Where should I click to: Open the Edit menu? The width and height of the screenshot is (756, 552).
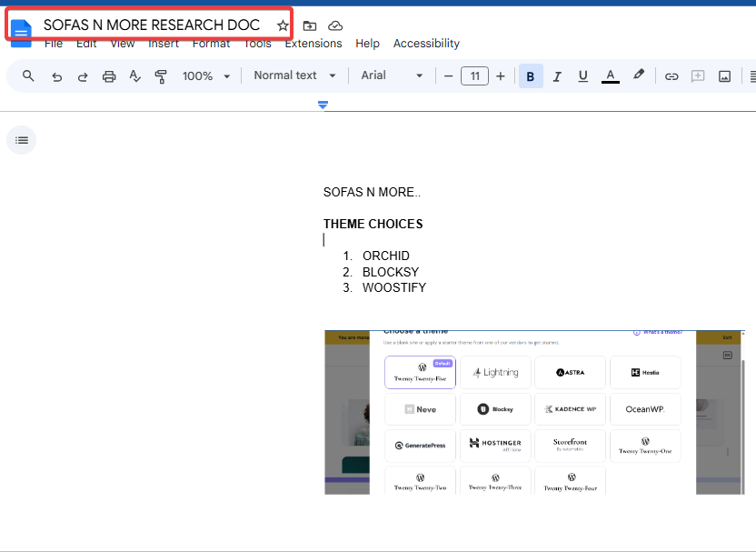click(86, 44)
